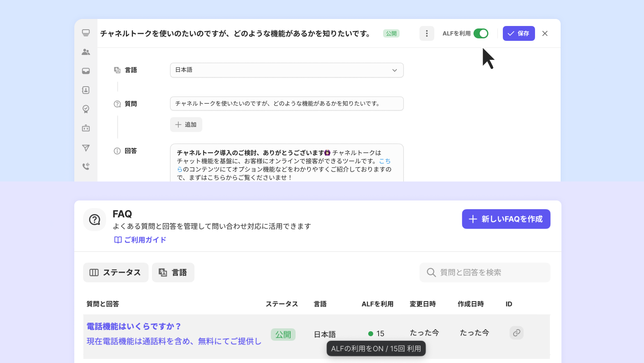The image size is (644, 363).
Task: Open the ステータス filter dropdown
Action: [x=116, y=273]
